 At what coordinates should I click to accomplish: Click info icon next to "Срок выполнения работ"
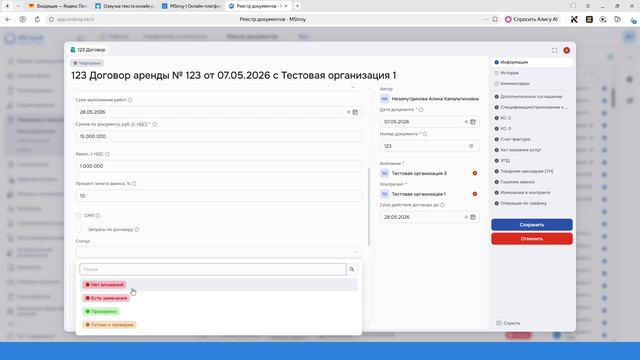130,100
